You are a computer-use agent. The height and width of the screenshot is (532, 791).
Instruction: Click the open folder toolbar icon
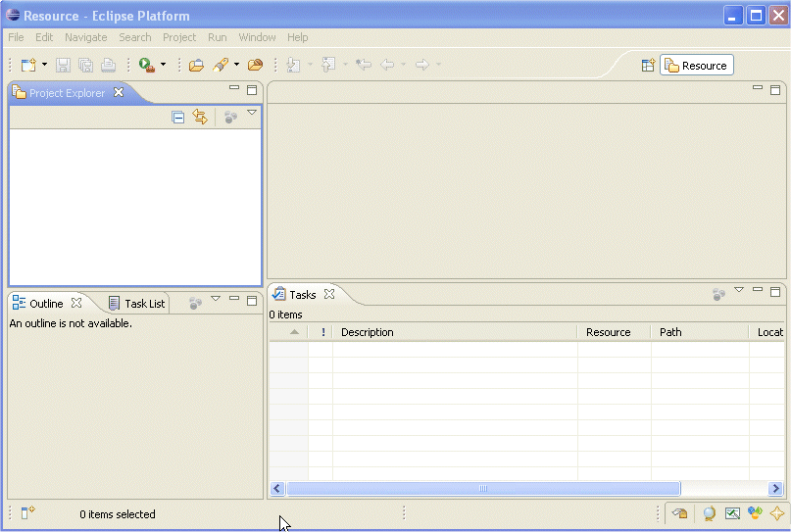tap(196, 65)
